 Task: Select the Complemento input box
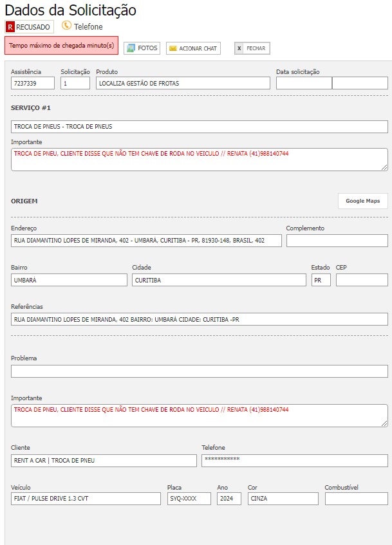[x=337, y=241]
